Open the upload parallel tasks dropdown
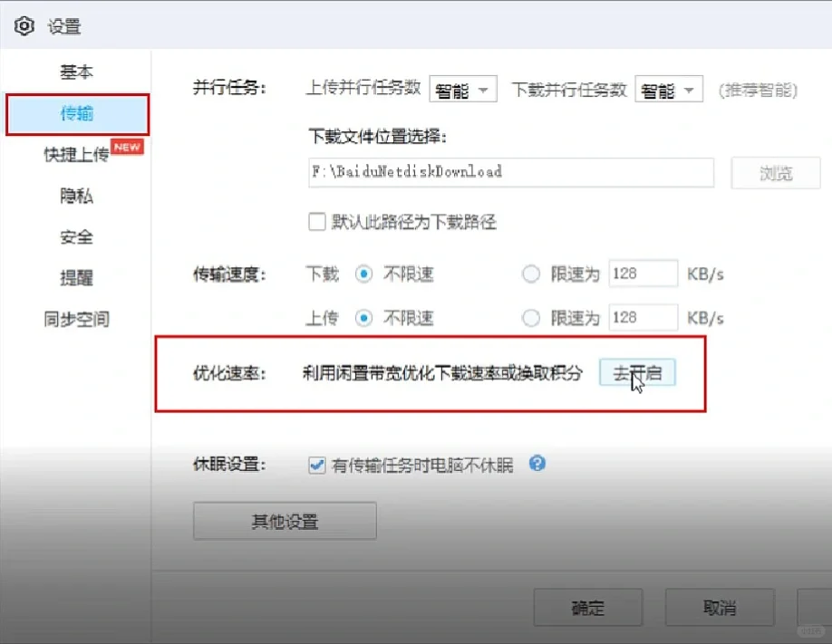 (463, 89)
